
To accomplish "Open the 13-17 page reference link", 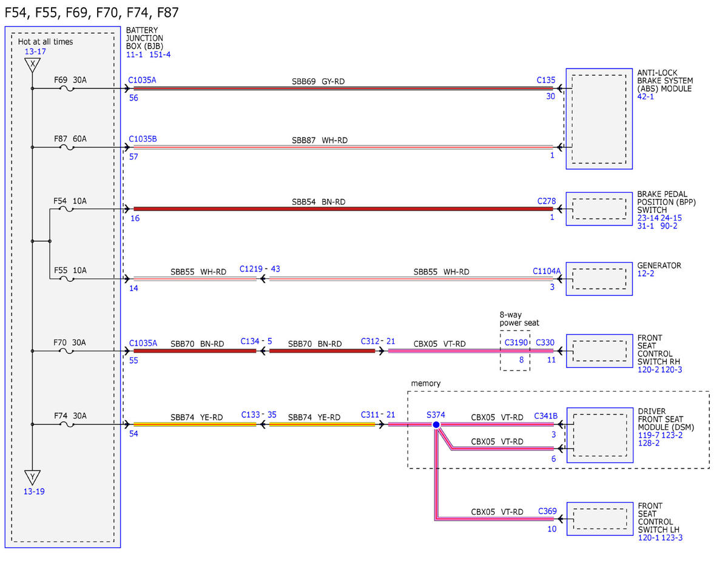I will (35, 52).
